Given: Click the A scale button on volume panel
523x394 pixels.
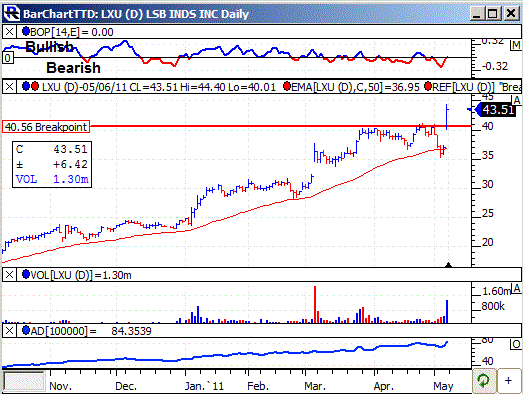Looking at the screenshot, I should 517,289.
